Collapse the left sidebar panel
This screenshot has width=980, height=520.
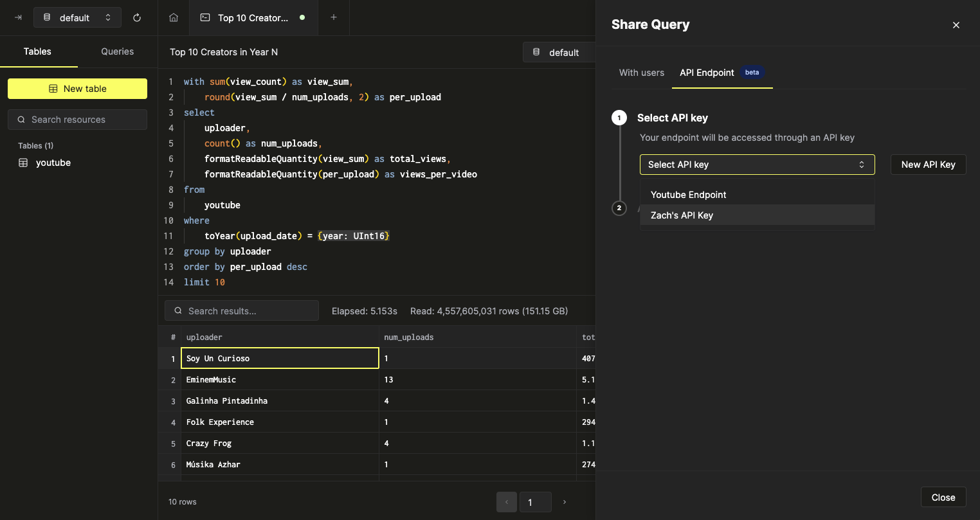point(17,17)
